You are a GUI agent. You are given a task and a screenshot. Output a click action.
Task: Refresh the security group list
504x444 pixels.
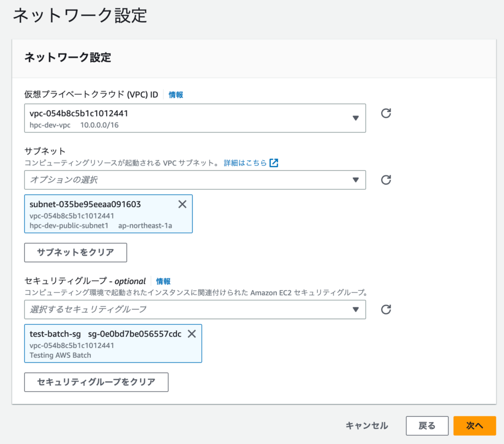(x=386, y=310)
